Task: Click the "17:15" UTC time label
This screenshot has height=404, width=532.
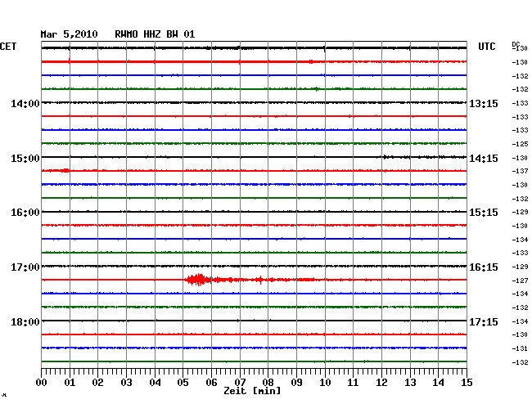Action: point(484,321)
